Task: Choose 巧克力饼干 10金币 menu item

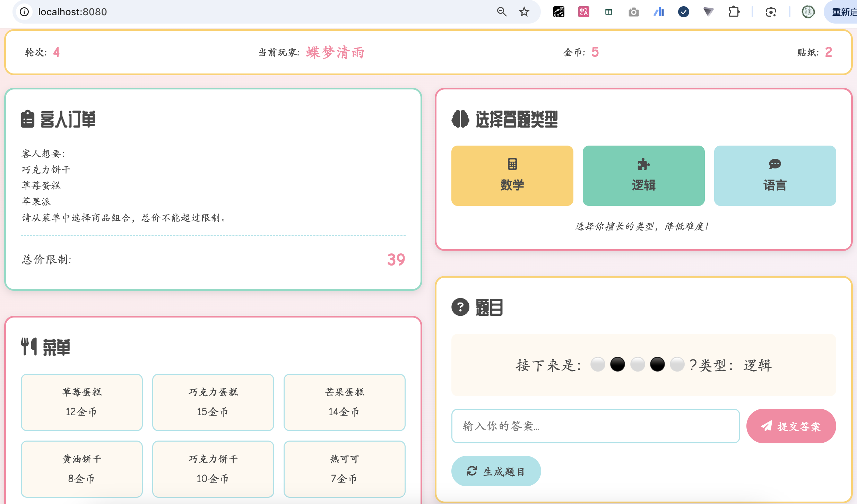Action: 213,469
